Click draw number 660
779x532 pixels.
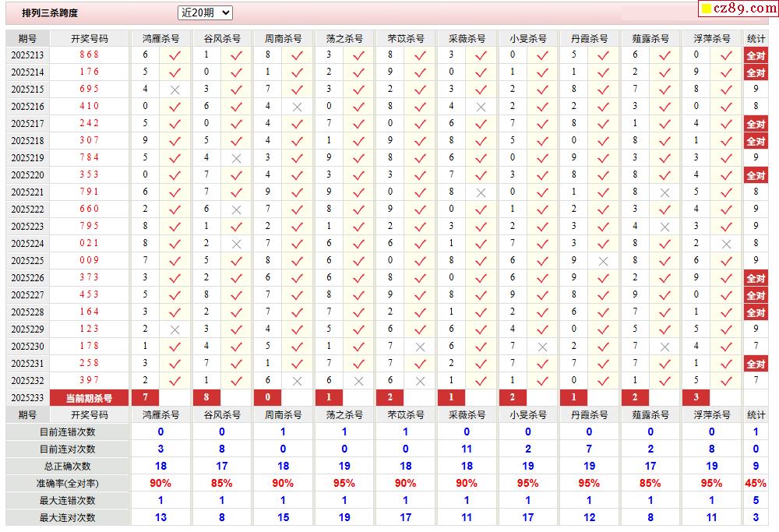[x=90, y=209]
